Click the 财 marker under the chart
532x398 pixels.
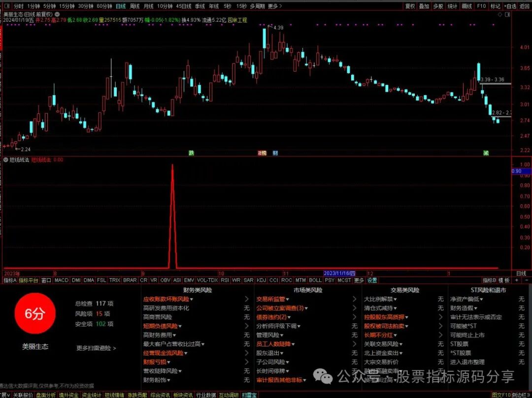275,153
